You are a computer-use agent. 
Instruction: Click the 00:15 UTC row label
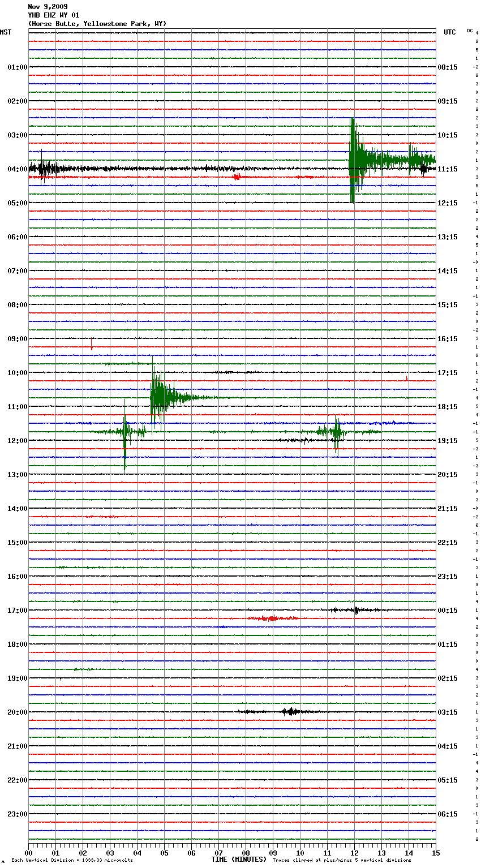pyautogui.click(x=448, y=611)
